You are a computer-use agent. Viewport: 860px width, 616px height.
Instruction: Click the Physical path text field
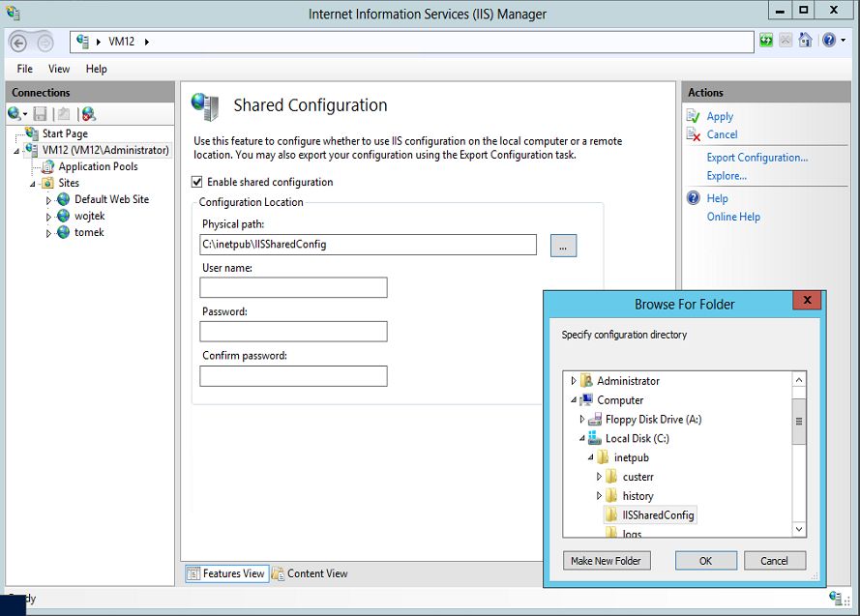368,245
